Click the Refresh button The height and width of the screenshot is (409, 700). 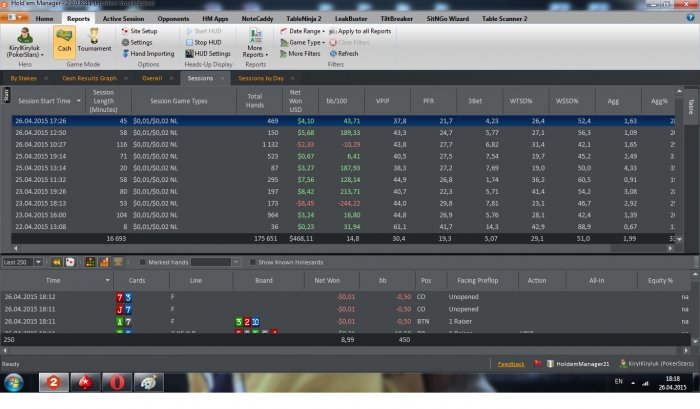[x=344, y=54]
